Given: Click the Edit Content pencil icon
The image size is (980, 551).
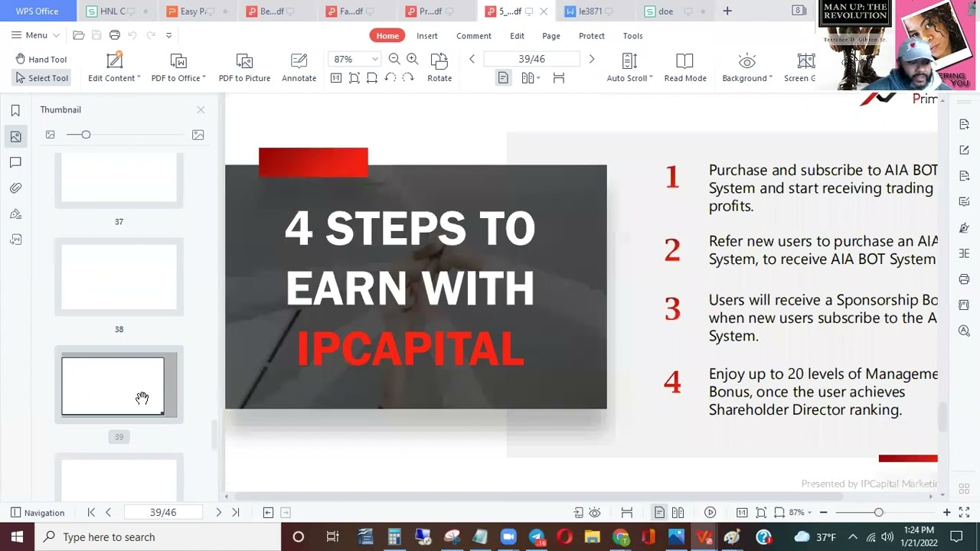Looking at the screenshot, I should tap(114, 60).
